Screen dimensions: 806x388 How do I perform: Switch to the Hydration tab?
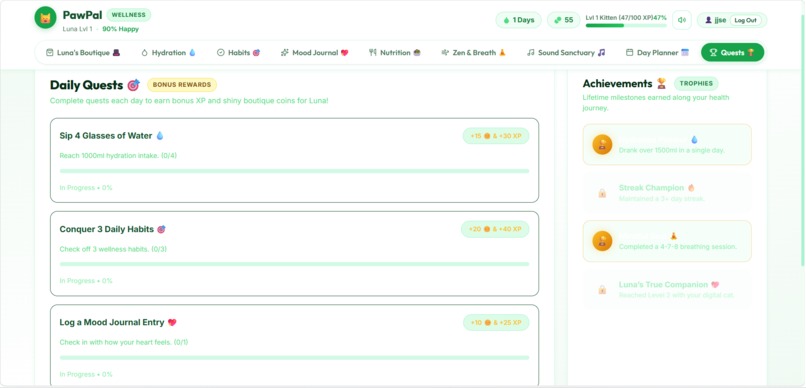(169, 52)
